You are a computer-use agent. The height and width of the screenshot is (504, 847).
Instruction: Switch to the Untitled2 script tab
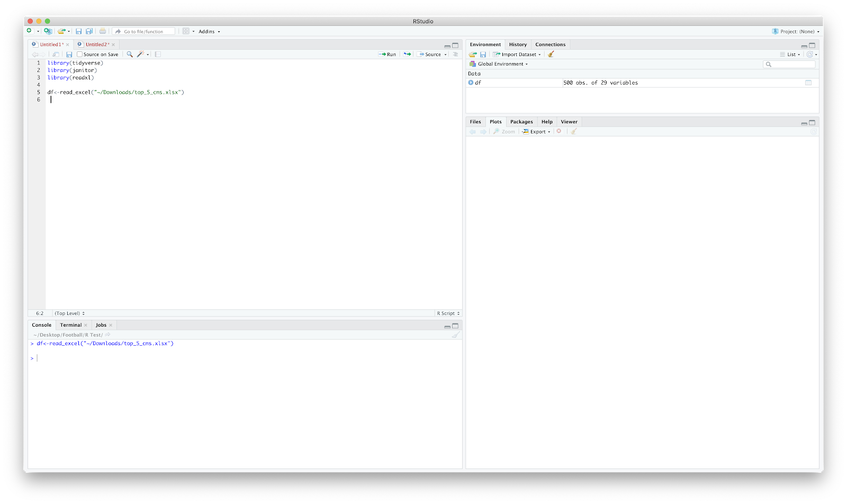(97, 44)
